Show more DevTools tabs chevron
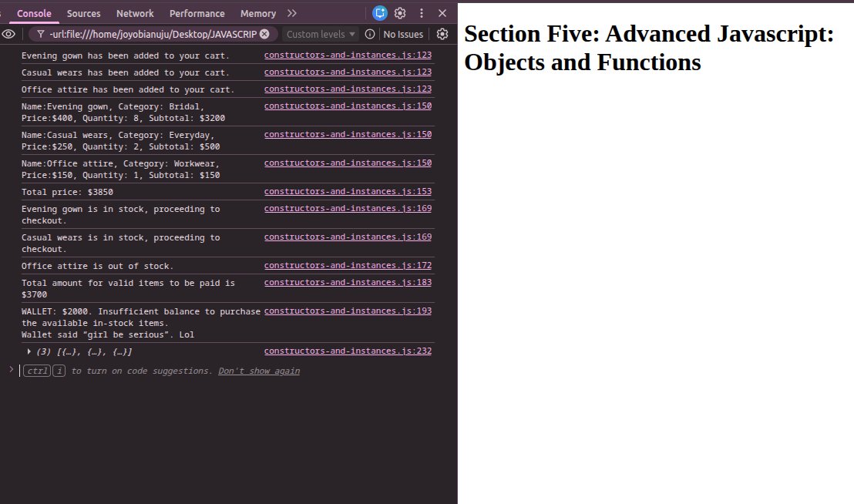This screenshot has width=854, height=504. pyautogui.click(x=292, y=13)
